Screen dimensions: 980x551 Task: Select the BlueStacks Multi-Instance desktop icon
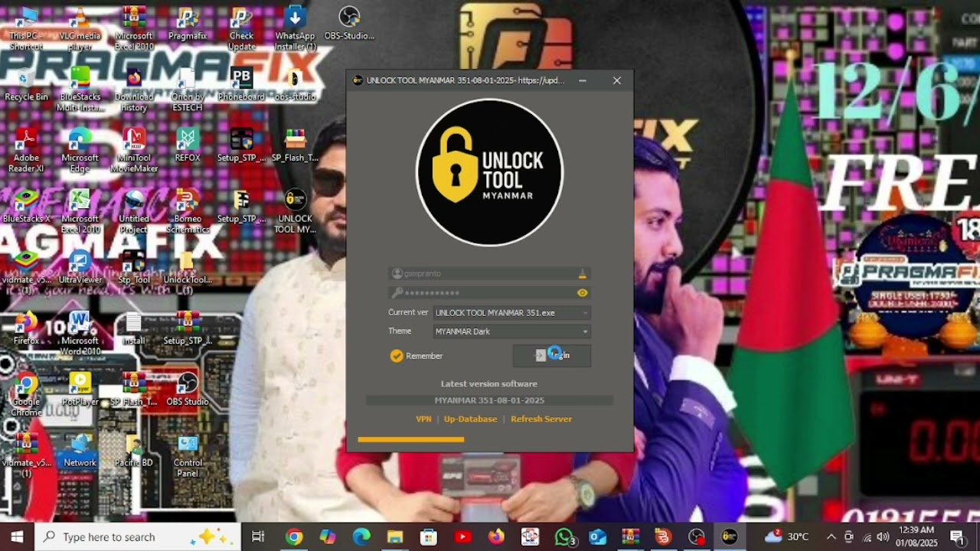click(80, 90)
